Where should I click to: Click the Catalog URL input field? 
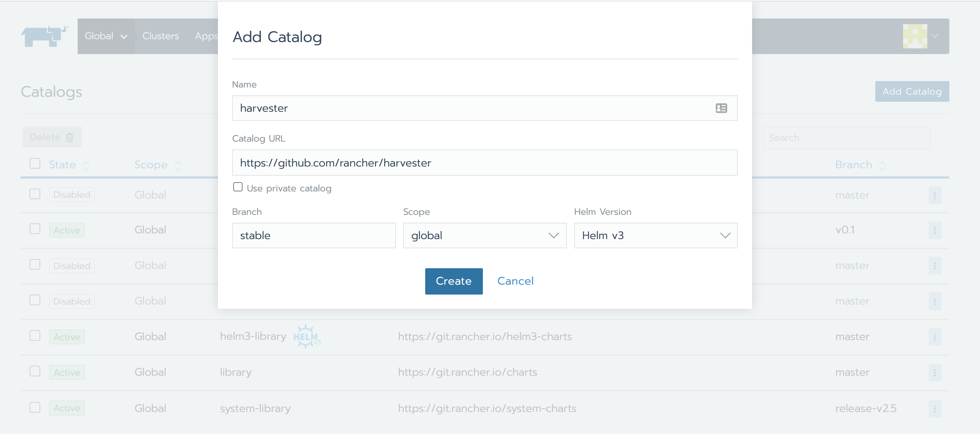click(x=485, y=163)
